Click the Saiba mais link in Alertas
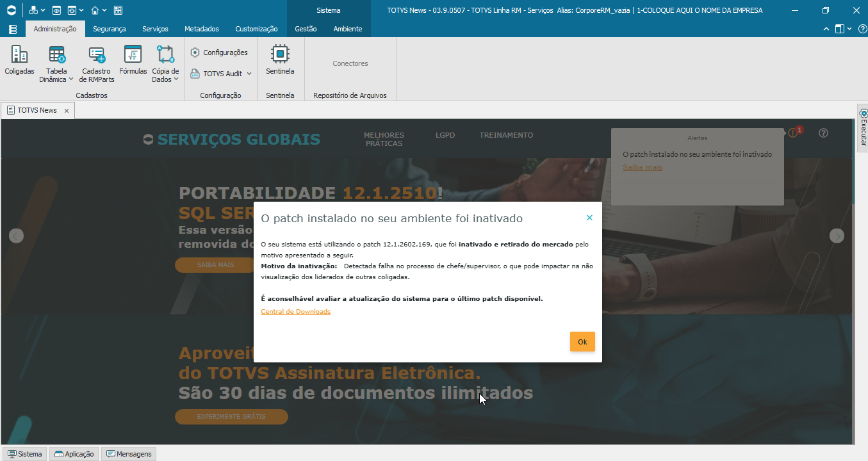 point(643,167)
